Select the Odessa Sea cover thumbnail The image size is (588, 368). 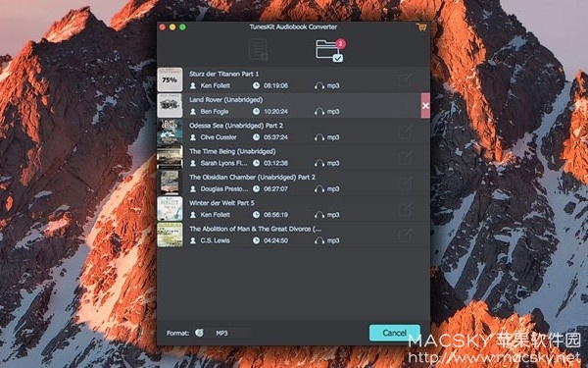(x=170, y=131)
